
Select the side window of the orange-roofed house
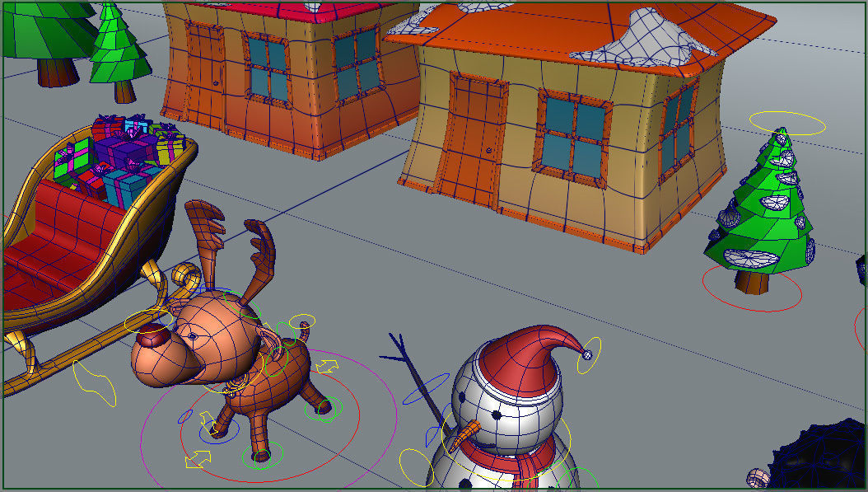click(678, 131)
